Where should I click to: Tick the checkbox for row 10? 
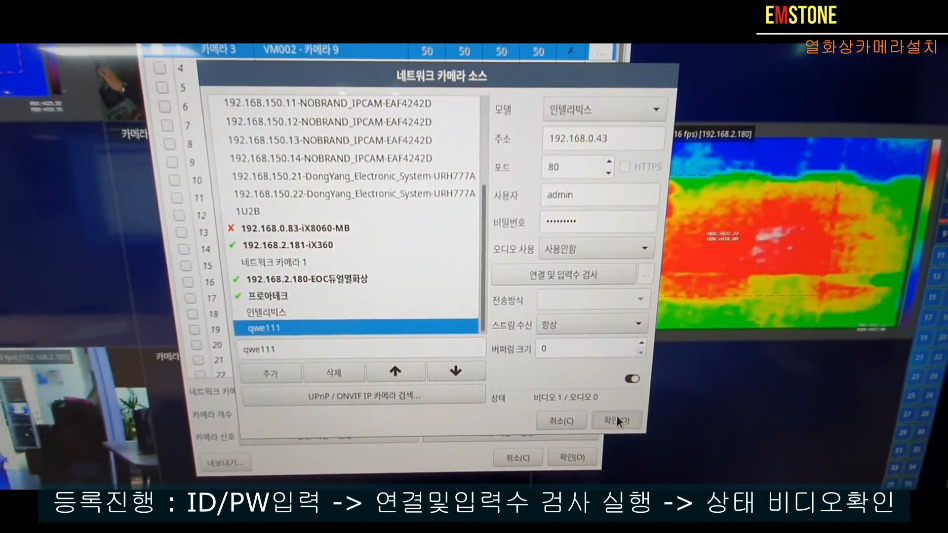[174, 180]
